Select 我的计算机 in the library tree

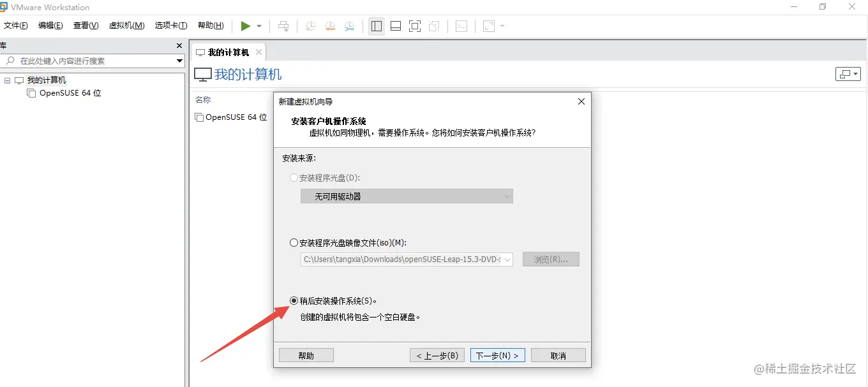[x=46, y=80]
